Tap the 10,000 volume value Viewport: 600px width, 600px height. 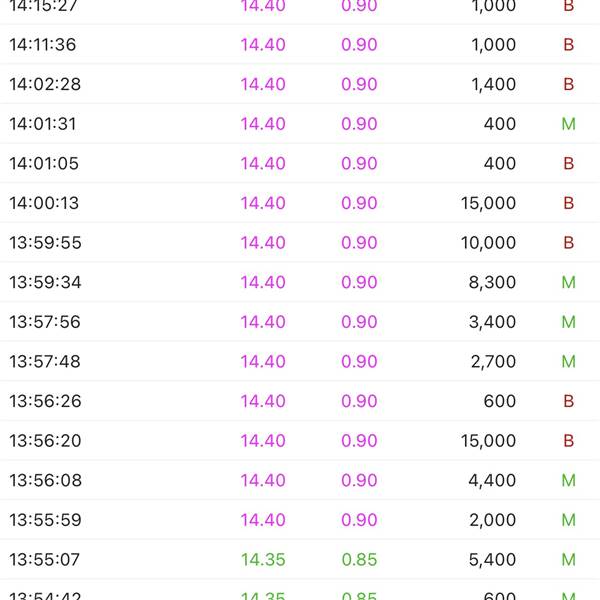pyautogui.click(x=488, y=243)
